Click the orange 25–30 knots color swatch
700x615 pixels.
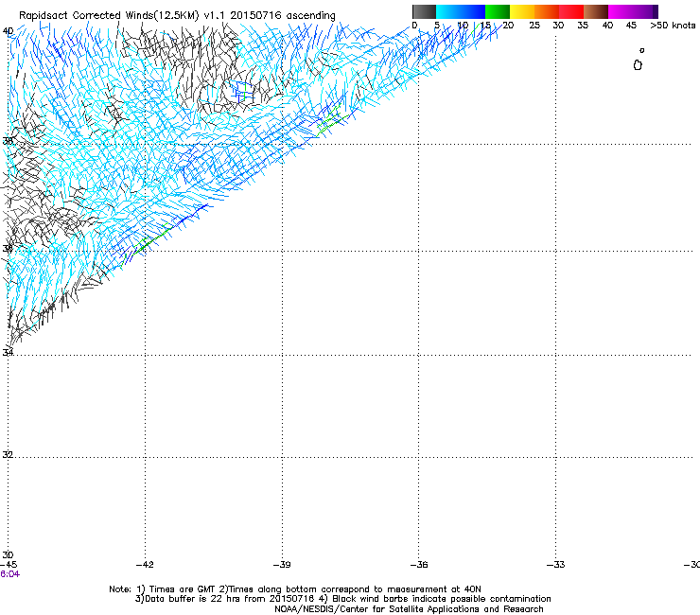coord(547,11)
